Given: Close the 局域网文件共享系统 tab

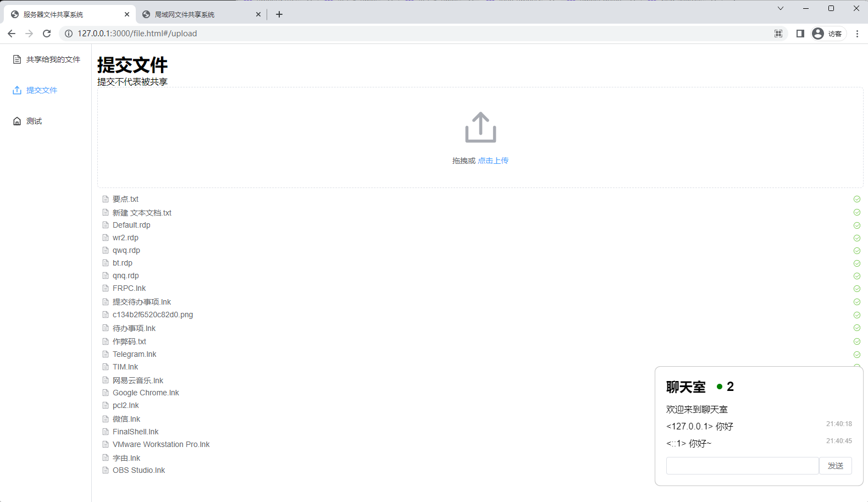Looking at the screenshot, I should (258, 15).
